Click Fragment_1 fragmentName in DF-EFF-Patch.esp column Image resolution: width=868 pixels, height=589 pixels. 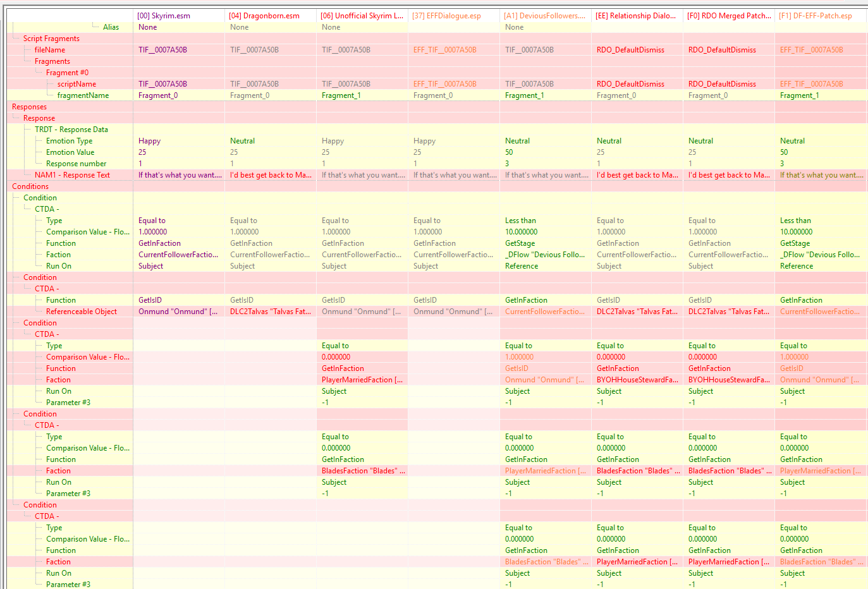pyautogui.click(x=799, y=95)
